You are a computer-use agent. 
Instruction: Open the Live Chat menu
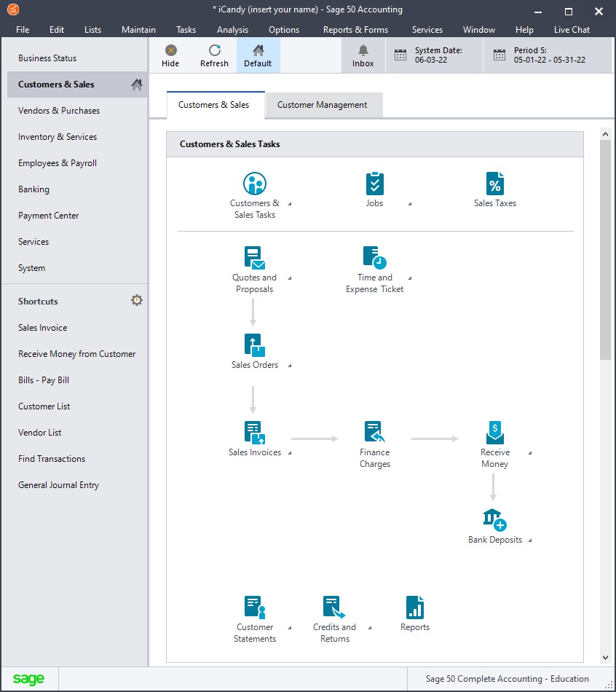click(572, 30)
